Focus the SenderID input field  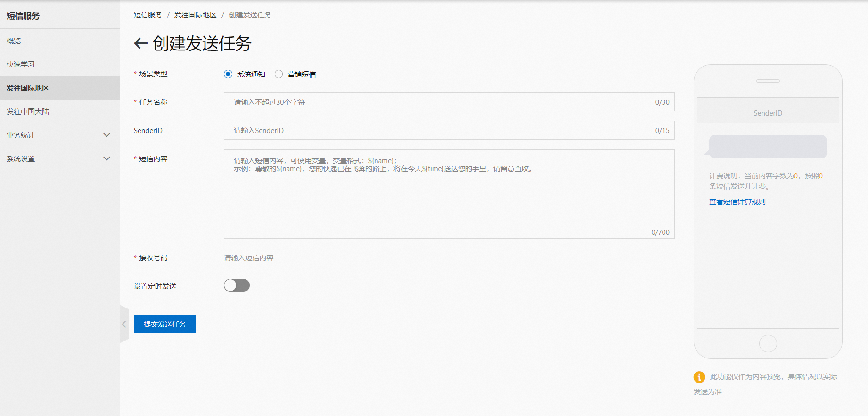pos(449,130)
